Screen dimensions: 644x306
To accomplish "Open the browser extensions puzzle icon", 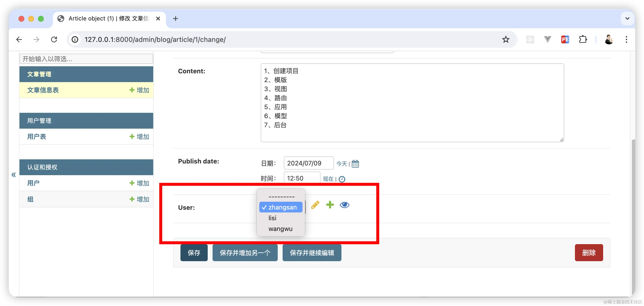I will click(582, 39).
